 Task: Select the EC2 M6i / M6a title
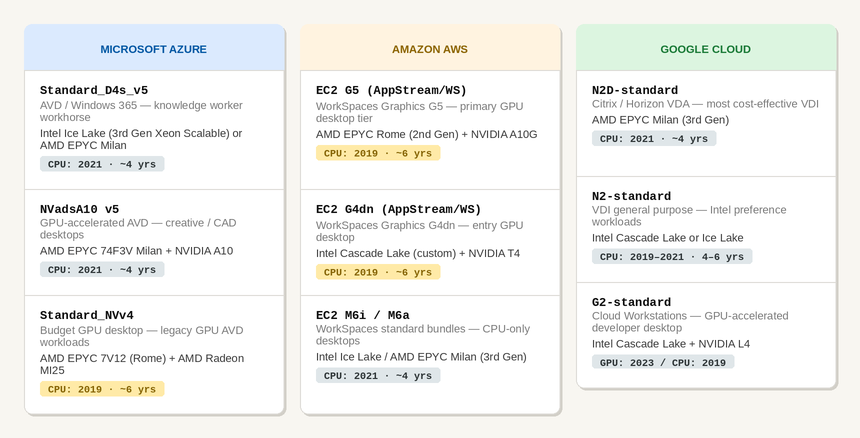point(363,315)
